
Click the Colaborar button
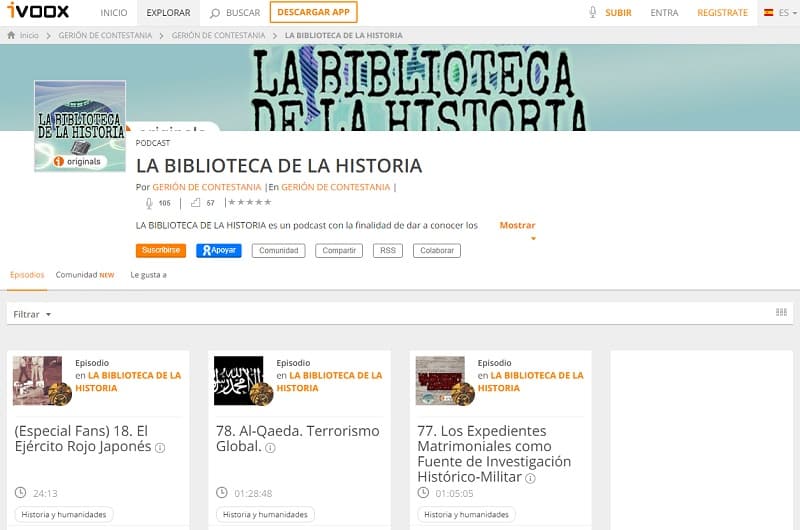(x=437, y=250)
